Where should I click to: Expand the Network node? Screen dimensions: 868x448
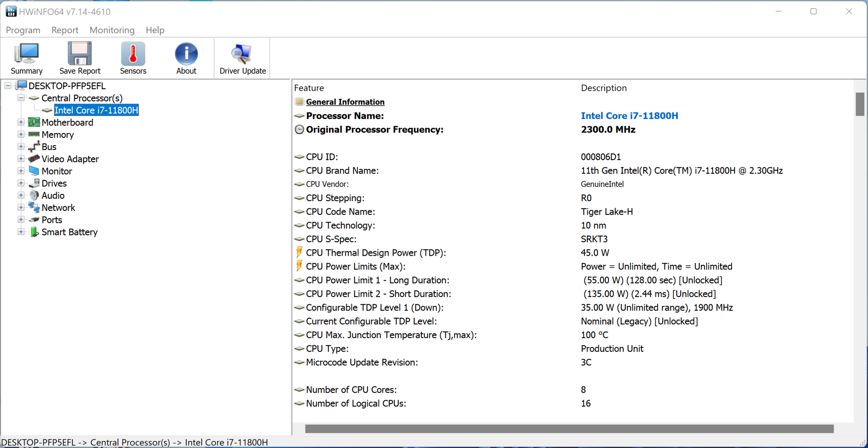pos(21,207)
